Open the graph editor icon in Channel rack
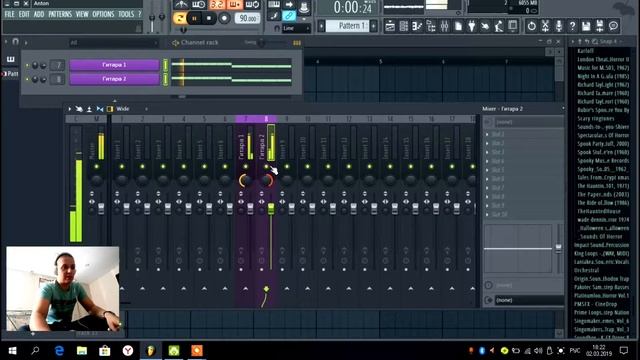Viewport: 640px width, 360px height. click(x=297, y=42)
